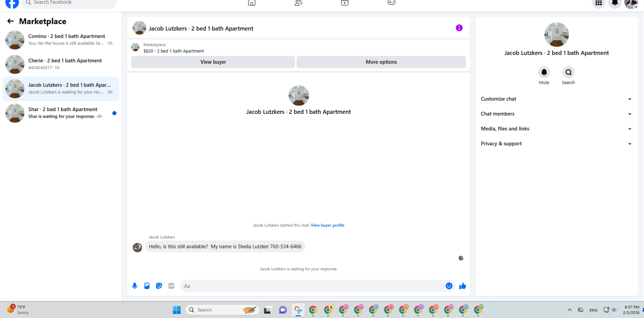
Task: Select the Jacob Lutzkers conversation in list
Action: [x=61, y=89]
